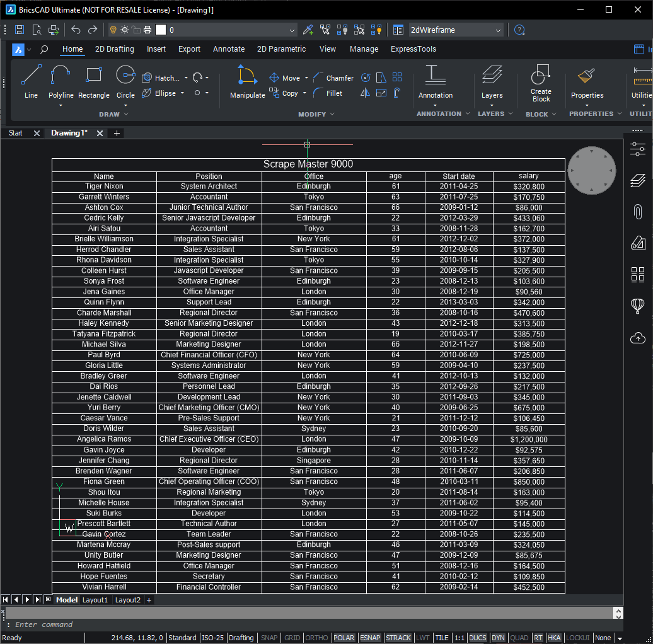Click the white layer color swatch

(x=161, y=30)
